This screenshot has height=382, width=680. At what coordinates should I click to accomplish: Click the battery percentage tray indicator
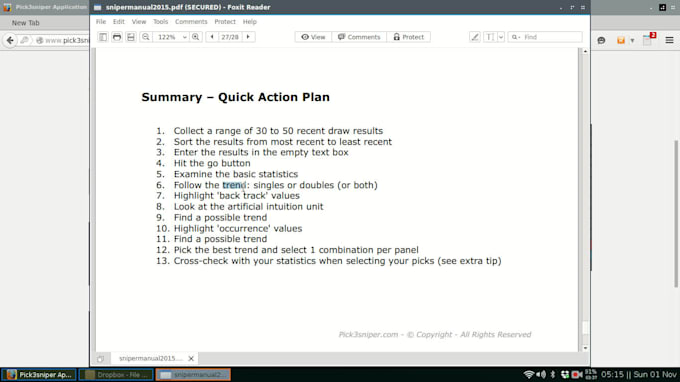coord(591,374)
